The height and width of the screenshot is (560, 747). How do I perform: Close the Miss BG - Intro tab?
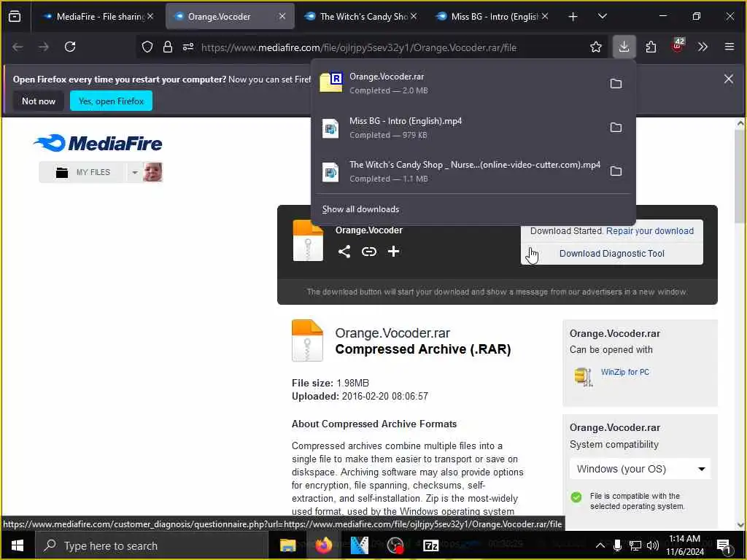click(545, 16)
